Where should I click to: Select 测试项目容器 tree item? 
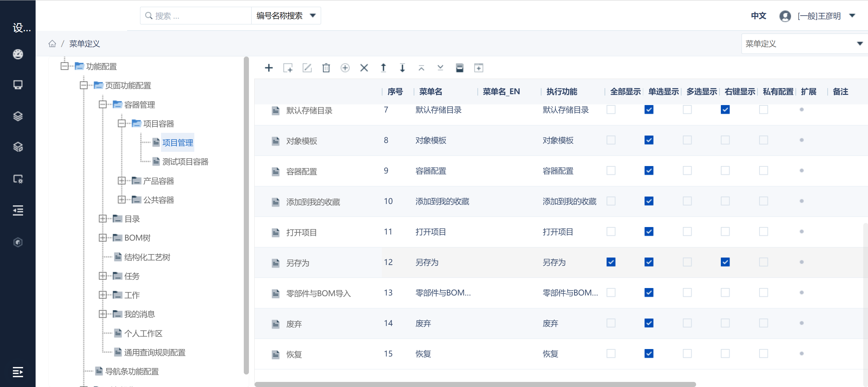pos(185,162)
